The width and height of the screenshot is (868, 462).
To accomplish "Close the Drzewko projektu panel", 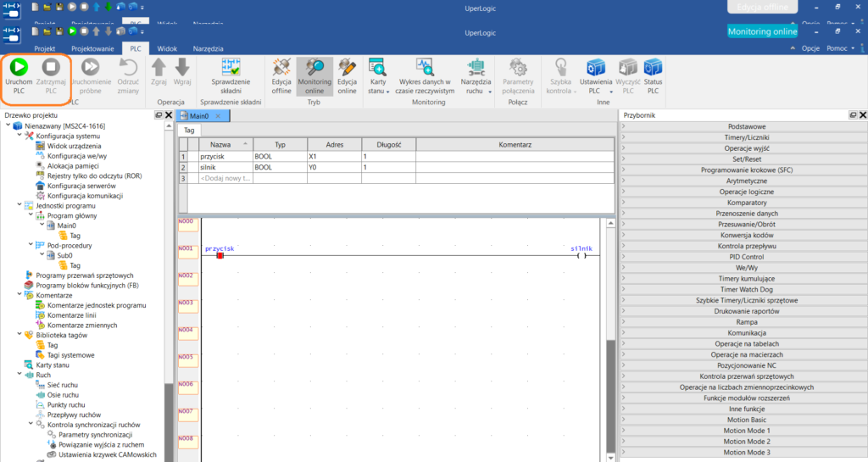I will coord(169,115).
